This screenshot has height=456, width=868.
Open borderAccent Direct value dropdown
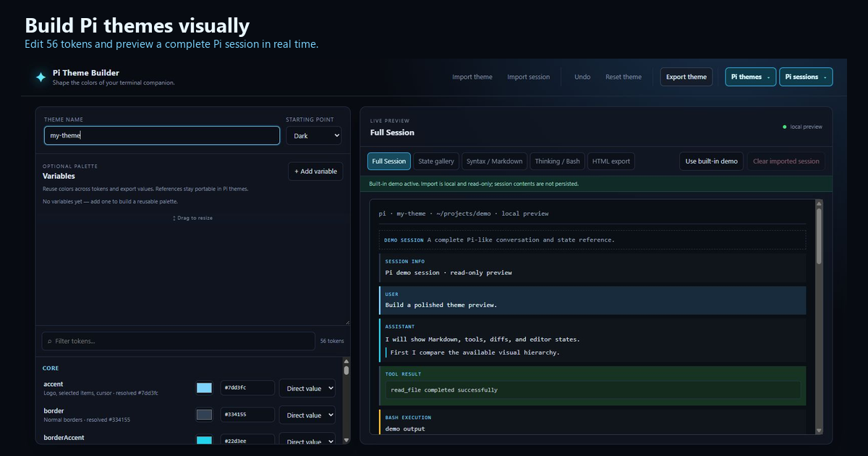tap(307, 439)
